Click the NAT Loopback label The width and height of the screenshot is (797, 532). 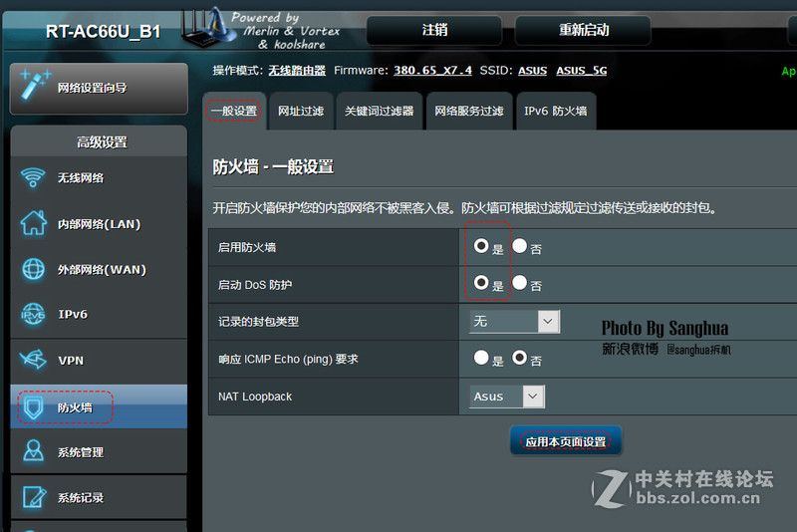coord(255,397)
